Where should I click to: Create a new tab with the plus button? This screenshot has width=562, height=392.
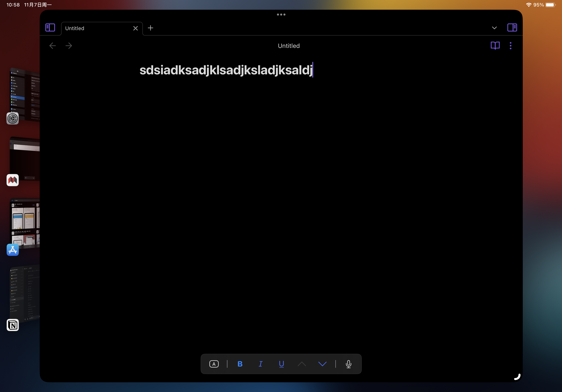150,28
